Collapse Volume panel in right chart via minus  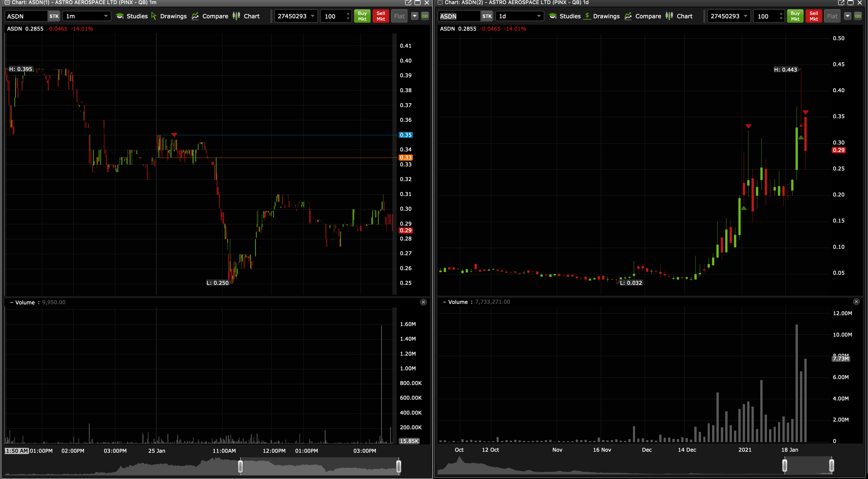445,302
